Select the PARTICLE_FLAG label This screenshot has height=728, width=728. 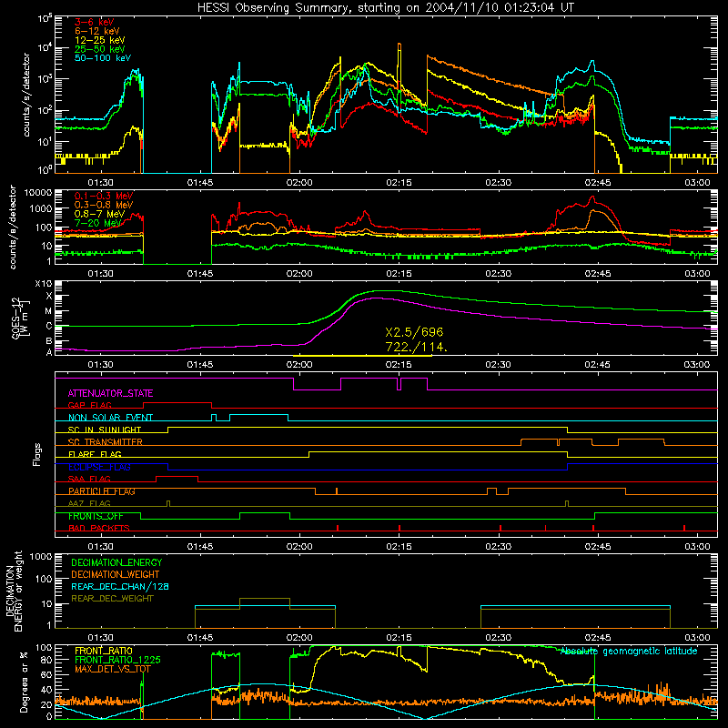point(102,491)
